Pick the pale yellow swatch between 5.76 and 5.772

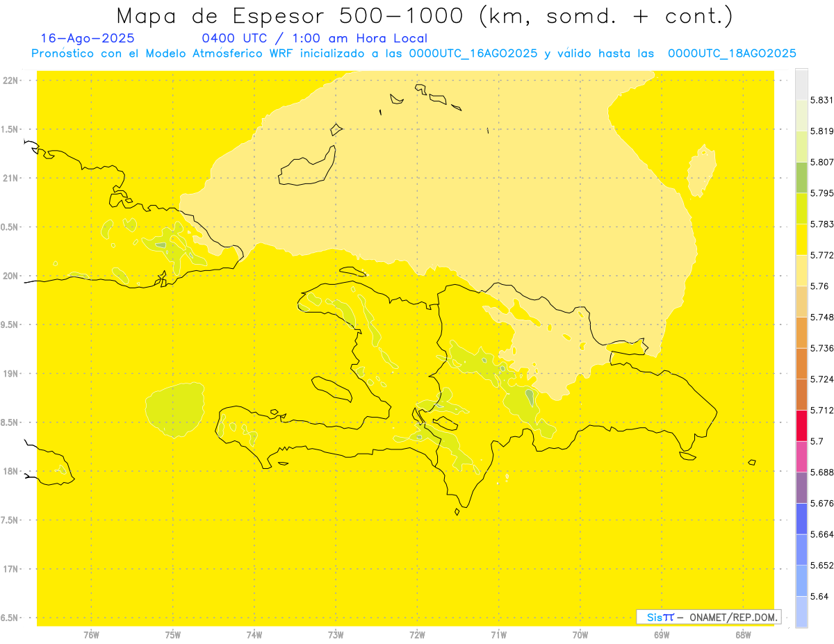click(801, 270)
